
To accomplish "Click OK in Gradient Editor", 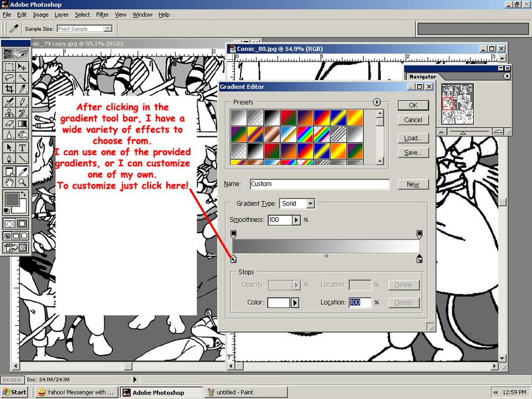I will click(x=413, y=105).
